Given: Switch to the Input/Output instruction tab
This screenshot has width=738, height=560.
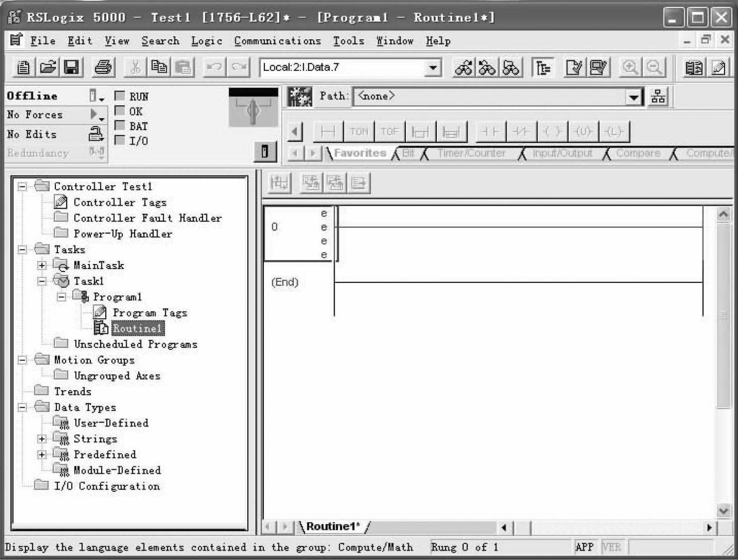Looking at the screenshot, I should point(562,153).
